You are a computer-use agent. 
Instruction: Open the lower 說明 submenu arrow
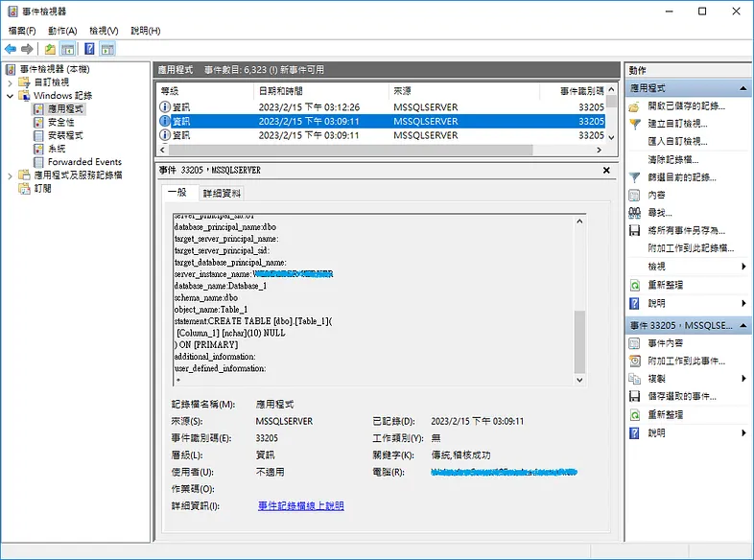pos(743,433)
